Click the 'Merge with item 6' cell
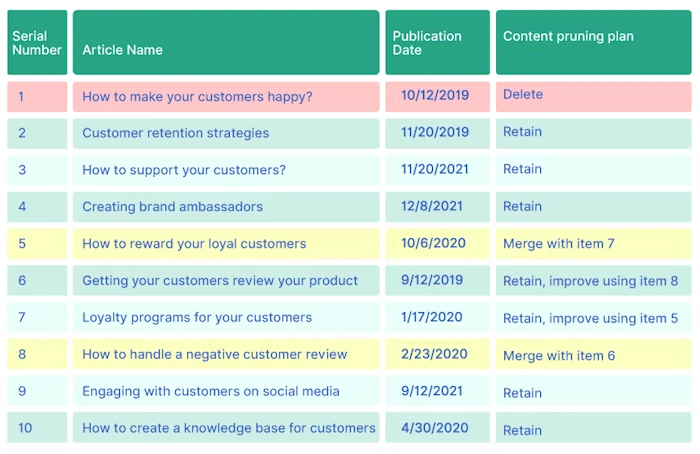Image resolution: width=700 pixels, height=454 pixels. pos(593,354)
